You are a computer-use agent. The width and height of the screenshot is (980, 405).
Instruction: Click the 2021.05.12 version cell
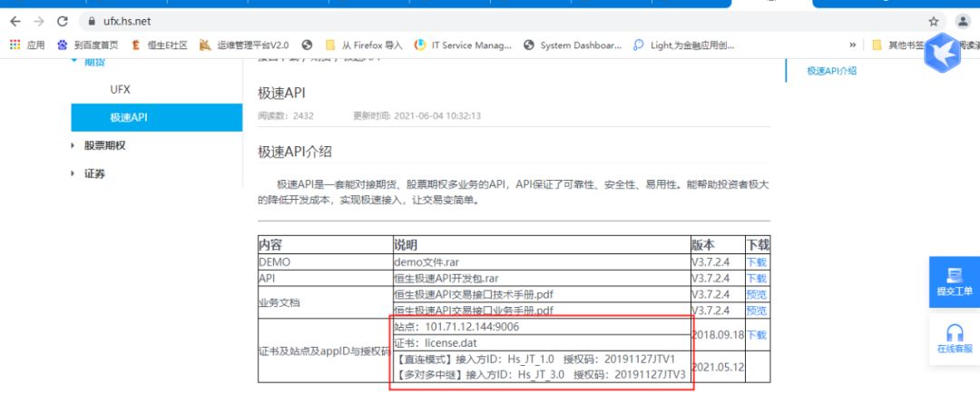point(718,367)
